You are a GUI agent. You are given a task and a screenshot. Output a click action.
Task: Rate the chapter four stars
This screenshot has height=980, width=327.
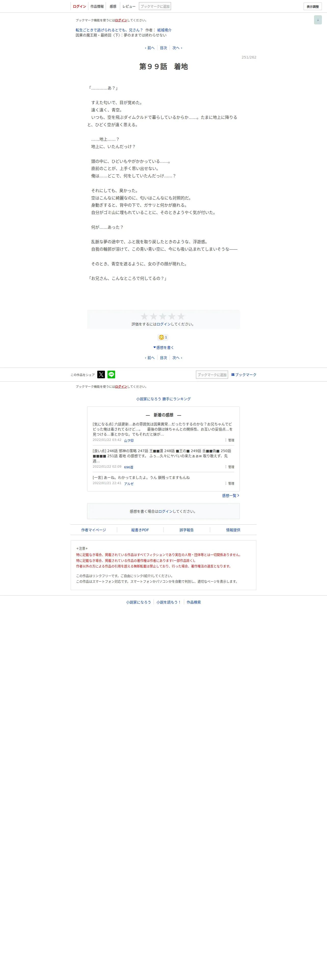tap(172, 316)
